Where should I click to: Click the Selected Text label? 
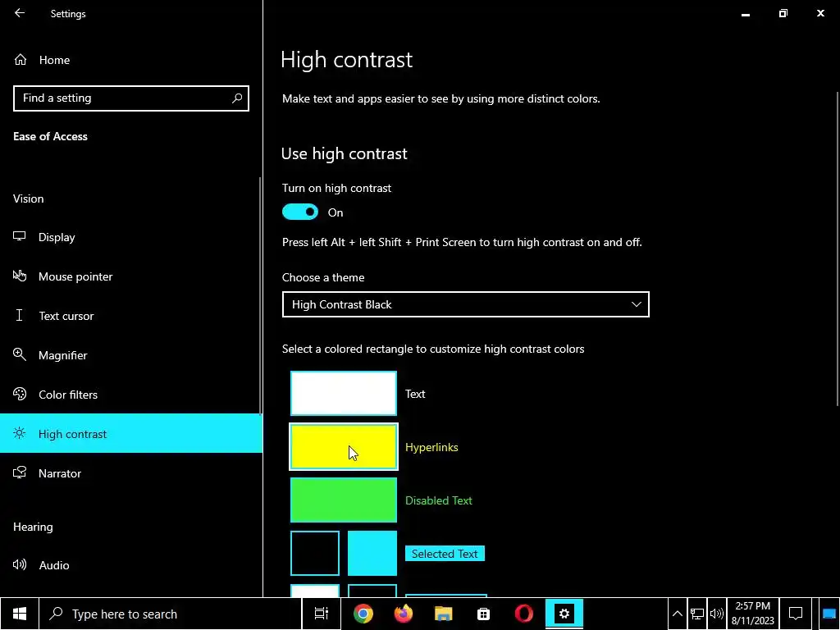(445, 554)
